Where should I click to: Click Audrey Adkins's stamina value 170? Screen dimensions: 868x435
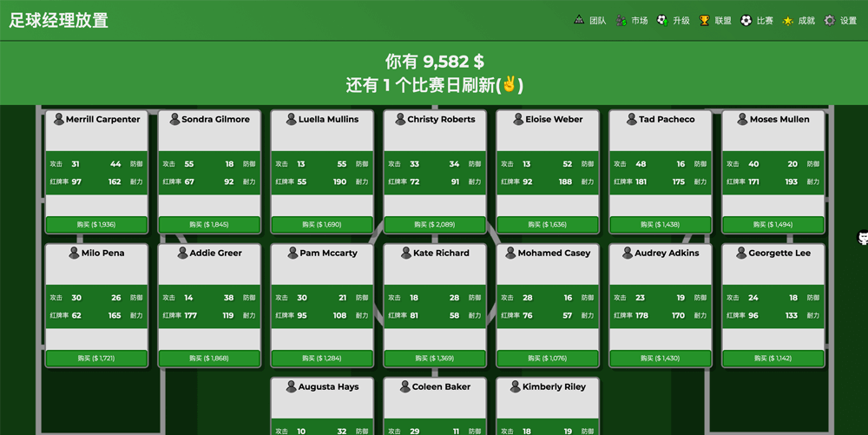678,315
